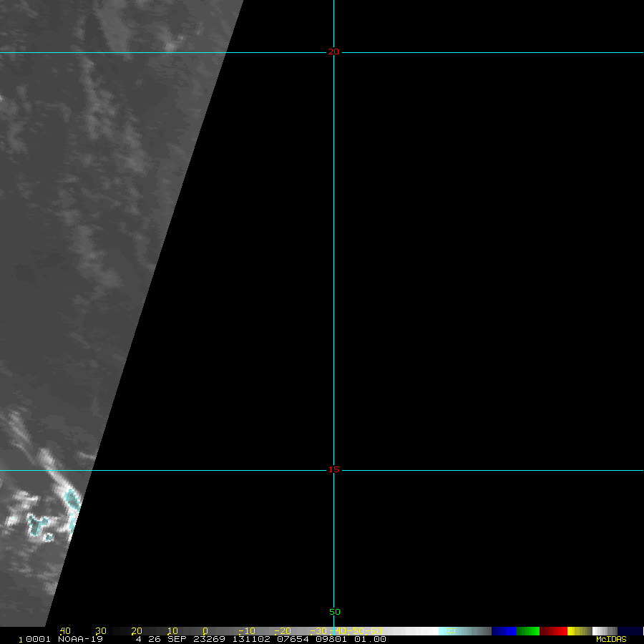Click the NOAA-19 satellite name text
Viewport: 644px width, 644px height.
pyautogui.click(x=78, y=639)
